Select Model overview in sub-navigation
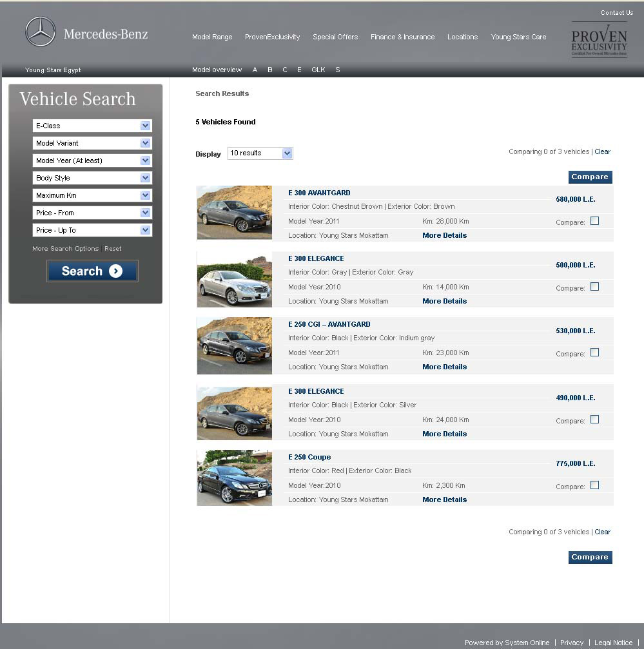644x649 pixels. point(217,70)
